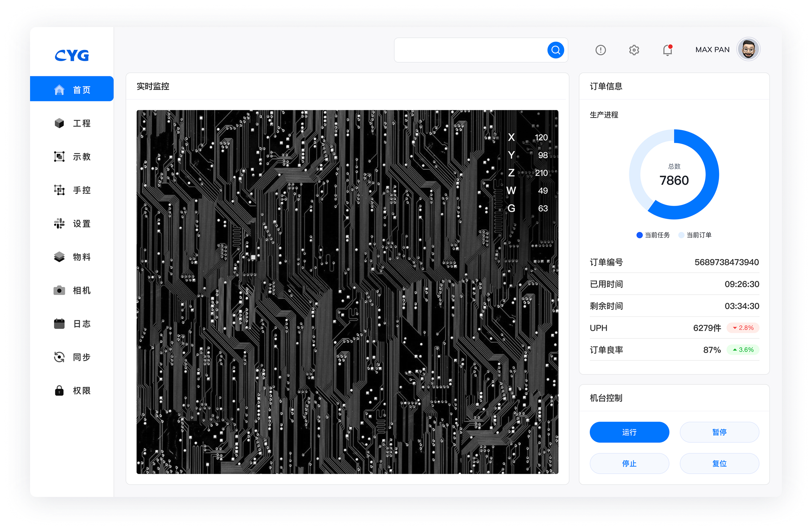The width and height of the screenshot is (812, 530).
Task: Open the 手控 menu item
Action: tap(72, 190)
